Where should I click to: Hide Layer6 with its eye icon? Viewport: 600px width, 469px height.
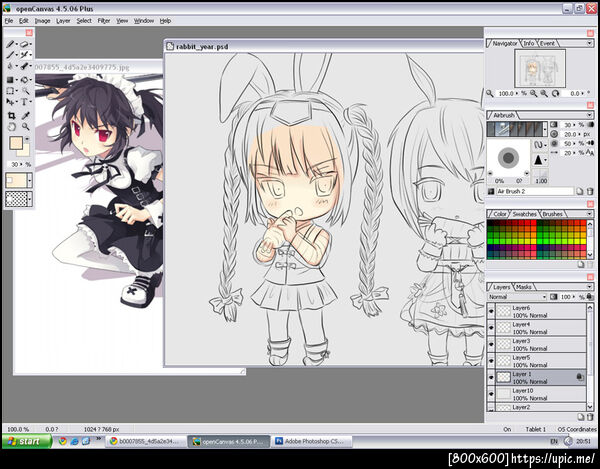tap(491, 311)
